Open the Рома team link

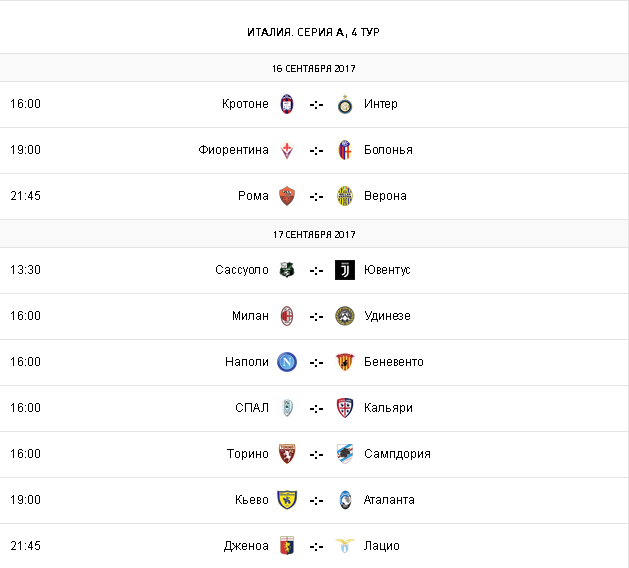(x=253, y=196)
